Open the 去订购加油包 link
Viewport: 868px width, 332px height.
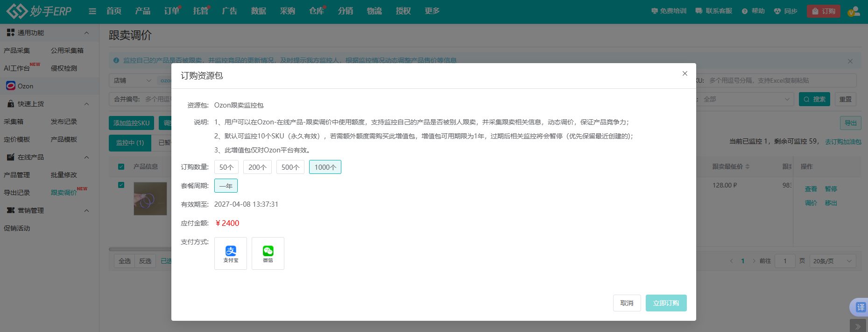[843, 141]
